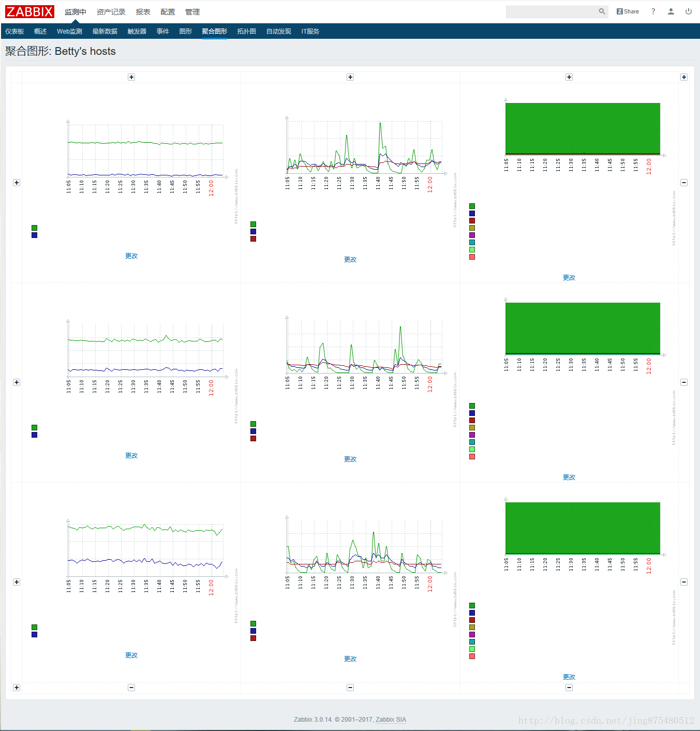
Task: Open help question mark icon
Action: (x=653, y=11)
